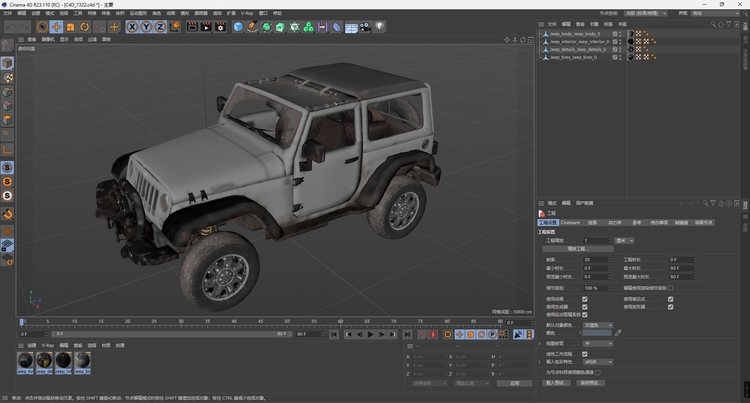Toggle Enable Snap magnet icon
This screenshot has width=750, height=403.
coord(7,214)
